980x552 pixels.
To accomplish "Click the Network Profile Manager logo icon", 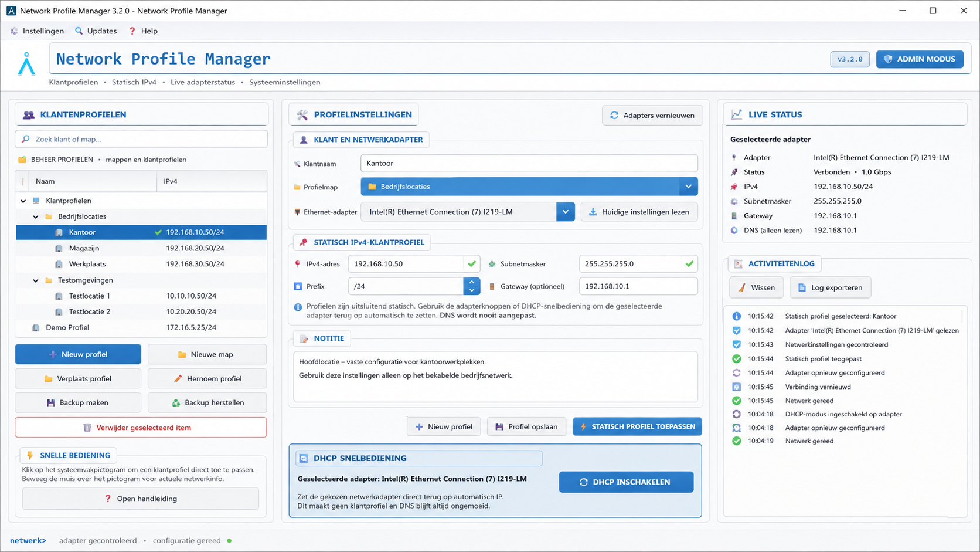I will (x=26, y=64).
